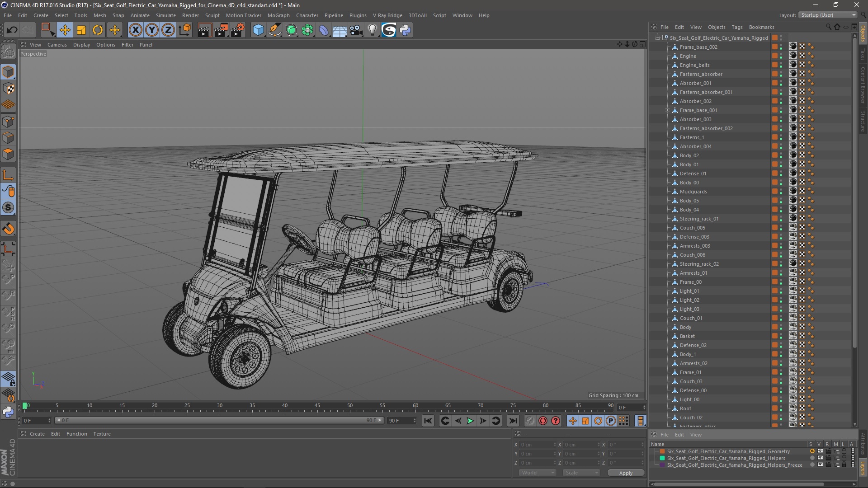The image size is (868, 488).
Task: Open the Character menu
Action: [x=307, y=15]
